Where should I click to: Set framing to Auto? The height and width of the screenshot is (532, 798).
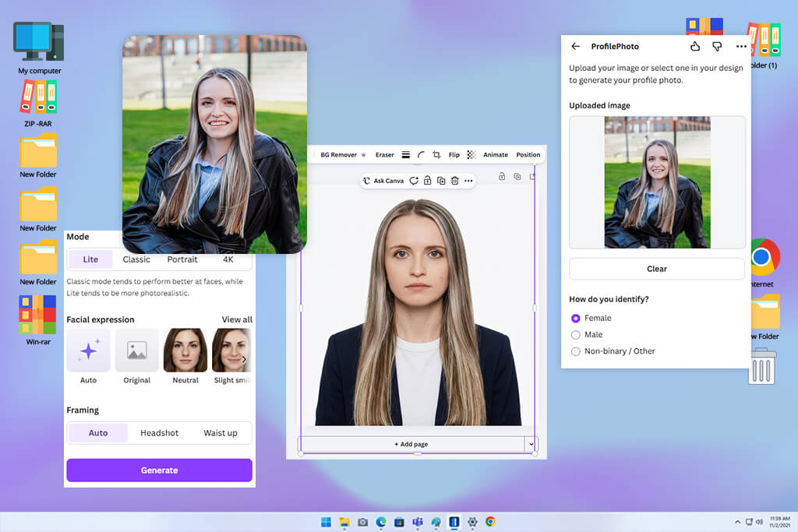[x=98, y=433]
